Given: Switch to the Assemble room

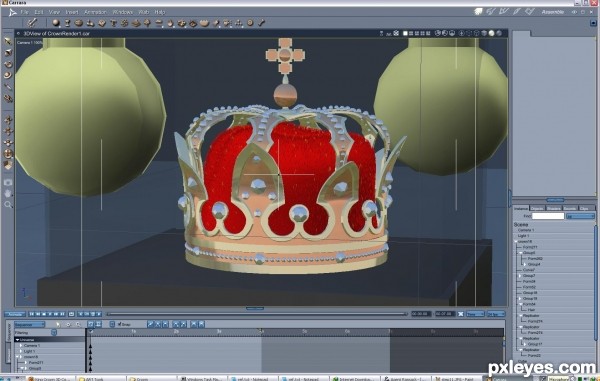Looking at the screenshot, I should click(553, 12).
